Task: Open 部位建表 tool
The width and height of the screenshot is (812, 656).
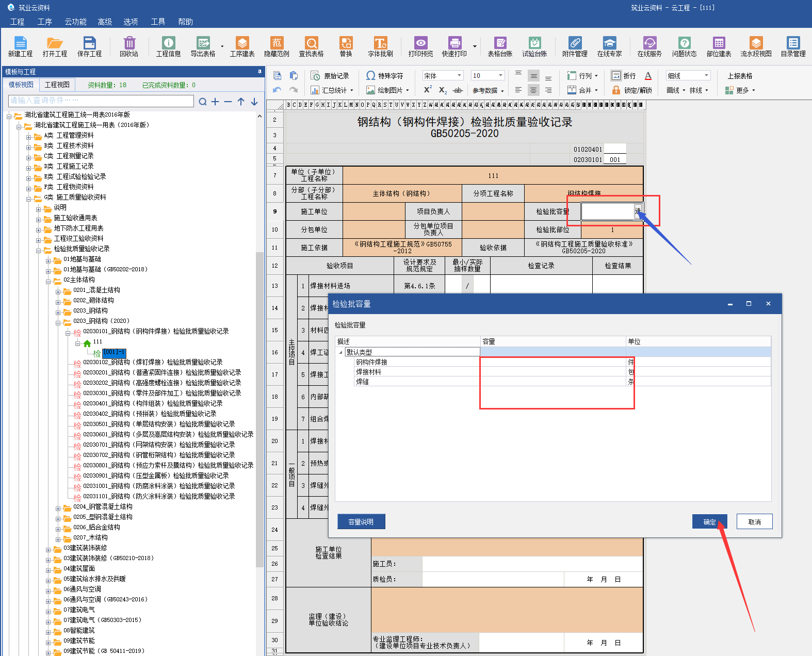Action: (719, 46)
